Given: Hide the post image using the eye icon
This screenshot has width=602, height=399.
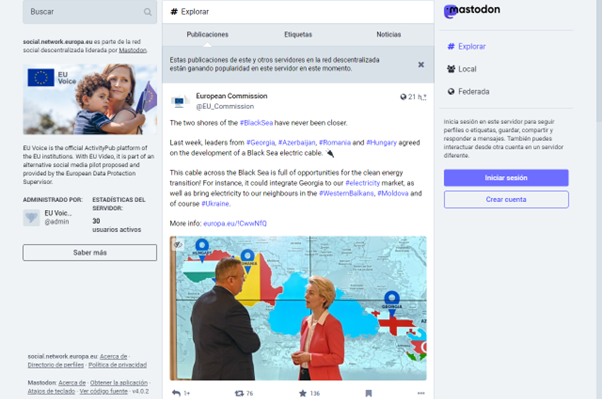Looking at the screenshot, I should (178, 244).
